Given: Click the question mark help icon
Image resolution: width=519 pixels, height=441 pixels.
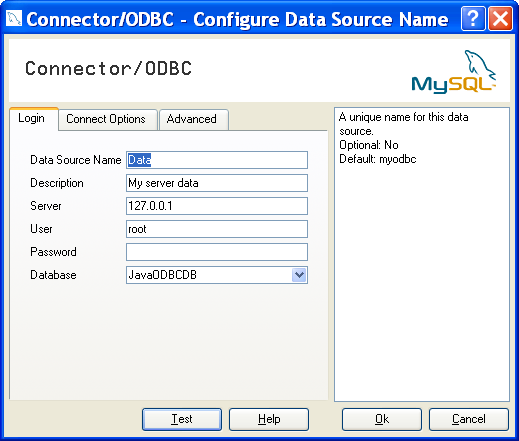Looking at the screenshot, I should [473, 19].
